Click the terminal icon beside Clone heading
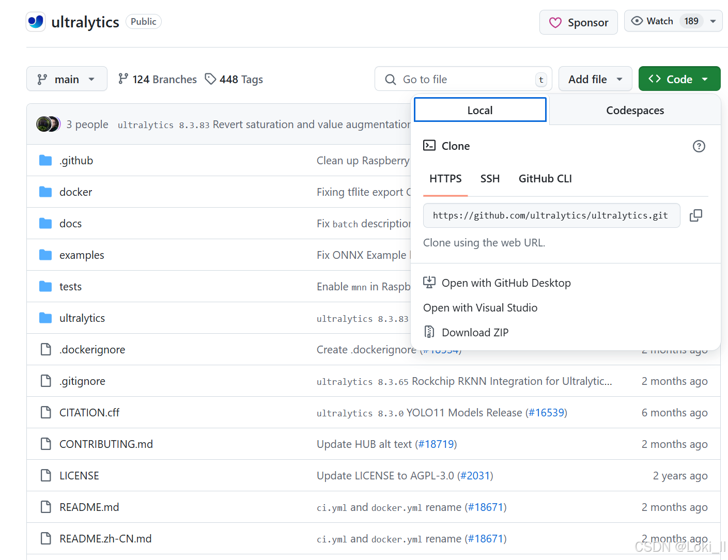This screenshot has height=560, width=728. pyautogui.click(x=429, y=146)
